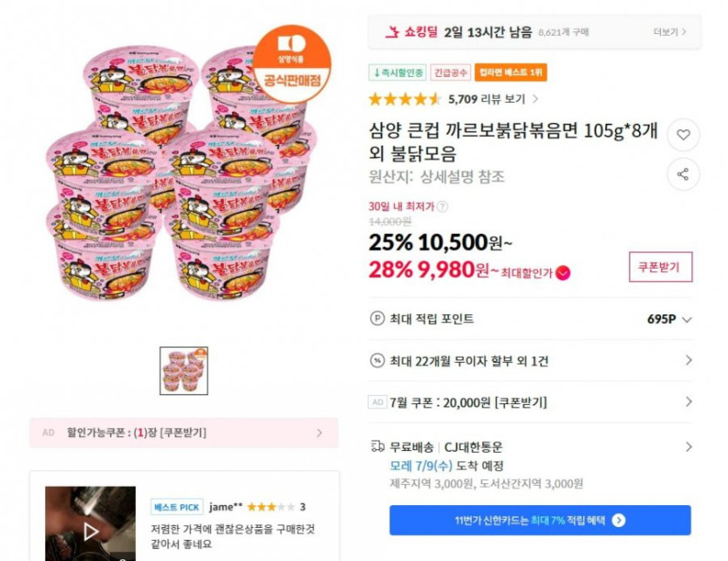Click the arrow icon in 신한카드 banner
Viewport: 728px width, 561px height.
[618, 520]
